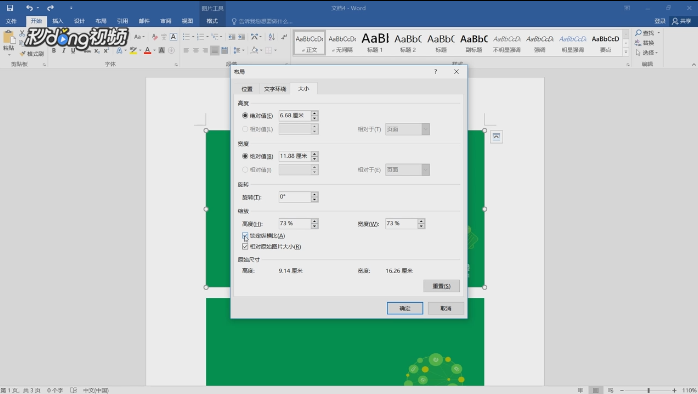Screen dimensions: 698x394
Task: Apply subscript formatting
Action: (97, 51)
